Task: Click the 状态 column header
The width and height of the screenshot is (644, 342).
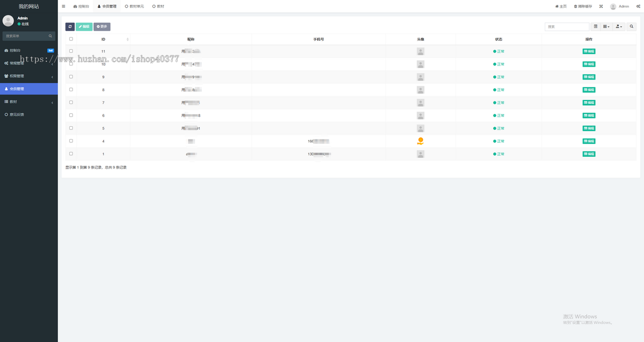Action: click(x=499, y=39)
